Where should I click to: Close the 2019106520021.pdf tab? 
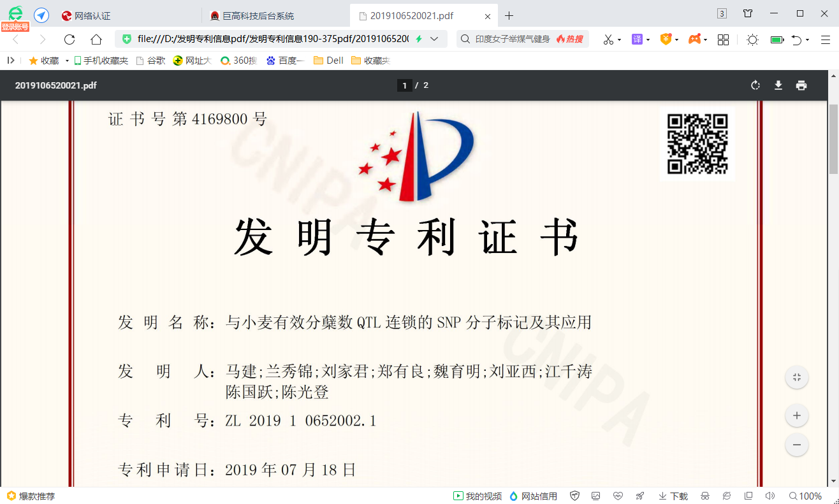click(x=488, y=16)
